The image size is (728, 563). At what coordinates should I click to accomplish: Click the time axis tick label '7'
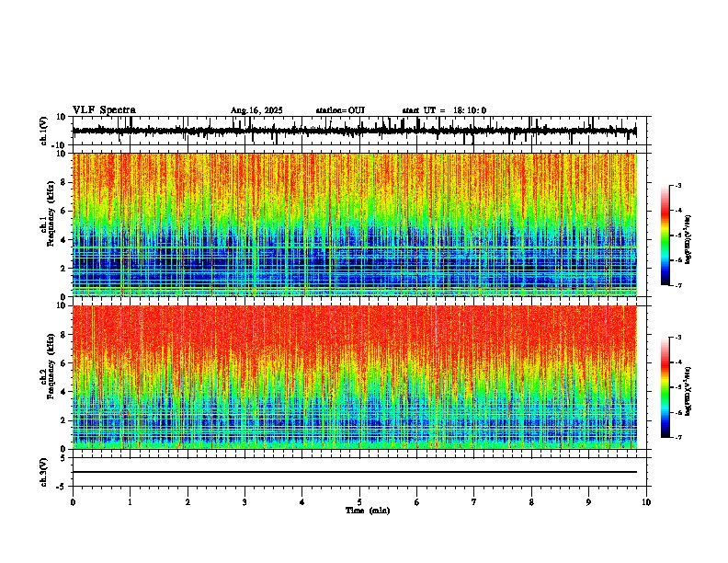tap(474, 502)
